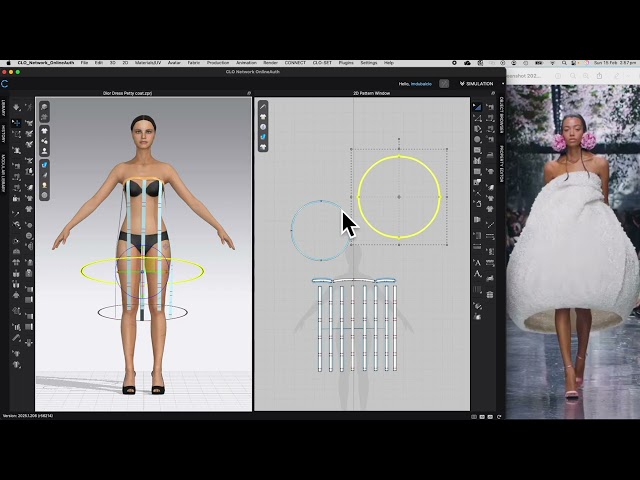Open the File menu
640x480 pixels.
coord(84,63)
